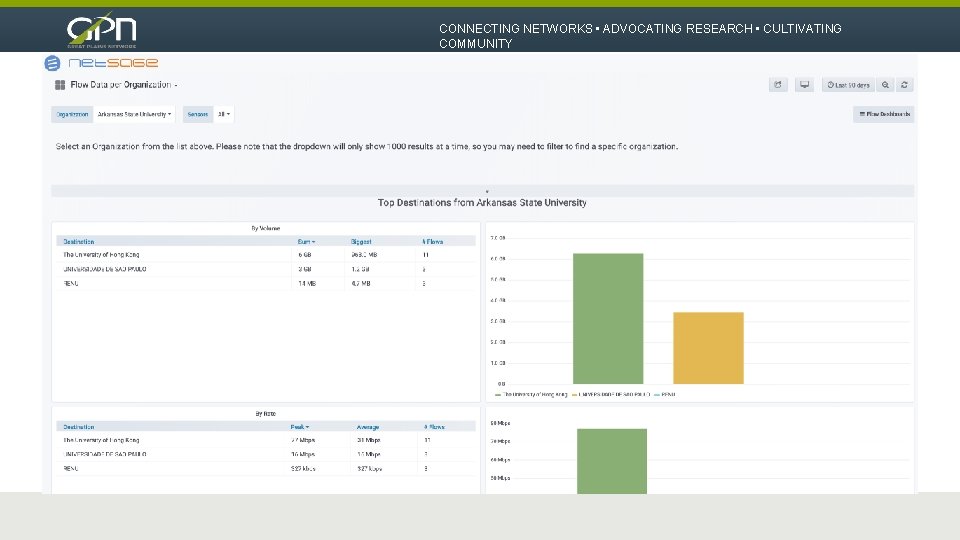Sort By Volume table by Sum column
Screen dimensions: 960x540
coord(306,242)
